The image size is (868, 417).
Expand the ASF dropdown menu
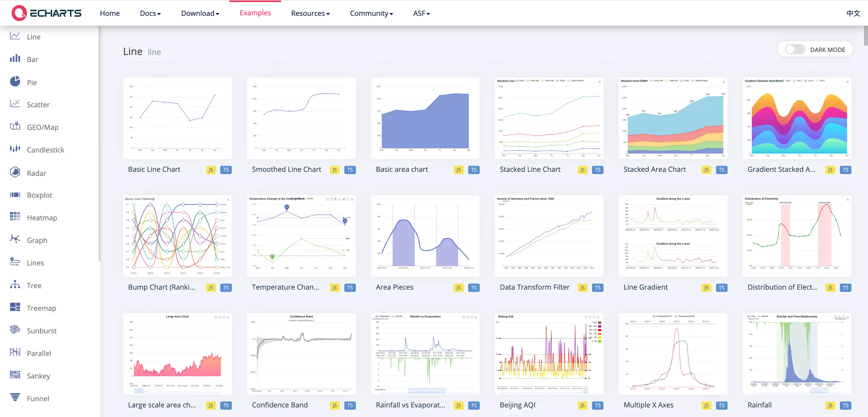click(421, 14)
